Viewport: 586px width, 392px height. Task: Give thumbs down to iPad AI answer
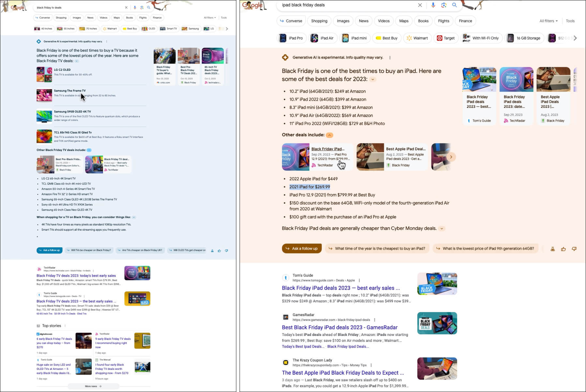574,249
